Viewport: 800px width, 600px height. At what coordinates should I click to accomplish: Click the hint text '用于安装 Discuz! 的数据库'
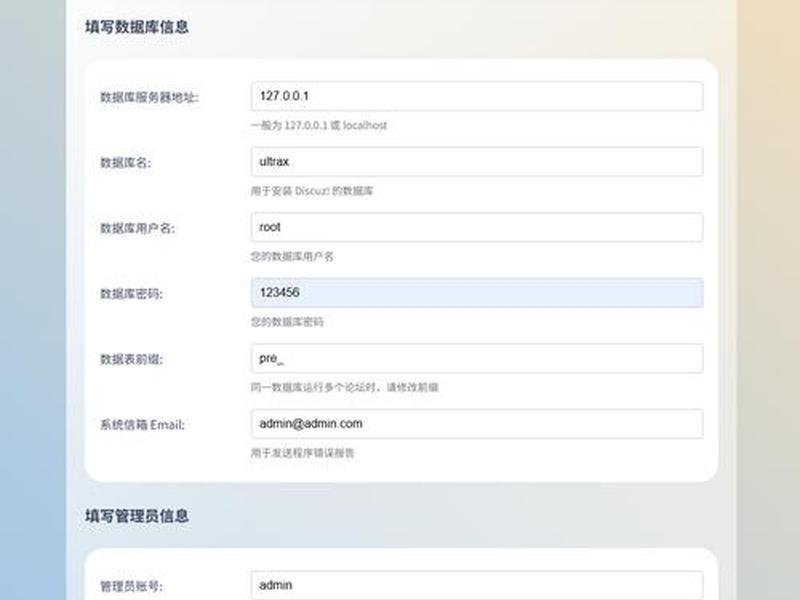pyautogui.click(x=312, y=191)
